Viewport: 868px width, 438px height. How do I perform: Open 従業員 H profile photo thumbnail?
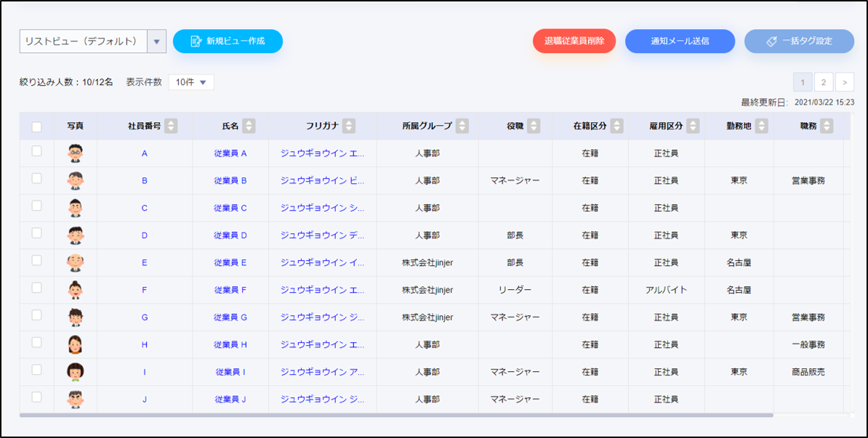(x=75, y=344)
